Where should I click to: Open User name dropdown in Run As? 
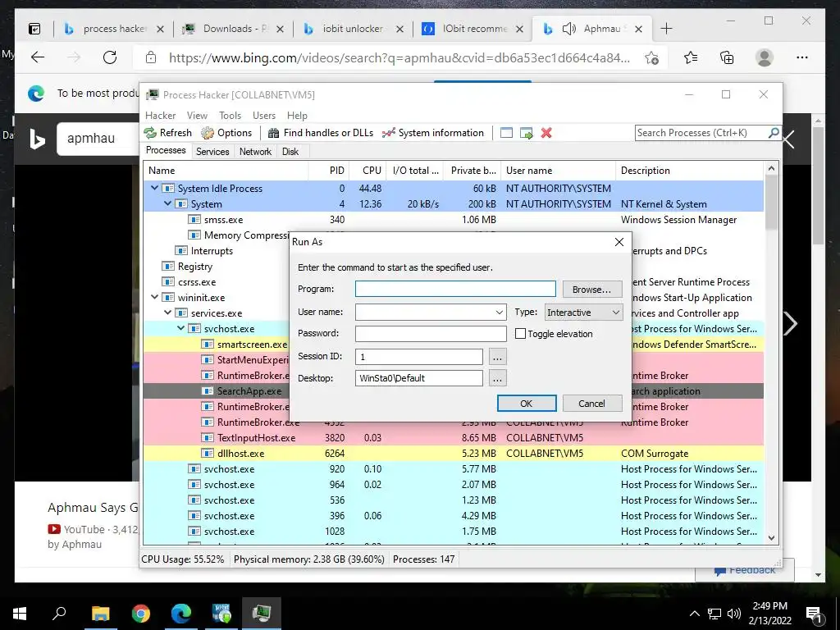(499, 313)
